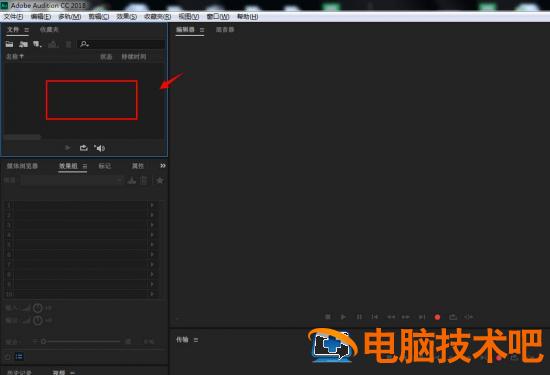Open the Effects Rack presets dropdown
This screenshot has height=375, width=550.
pos(72,180)
